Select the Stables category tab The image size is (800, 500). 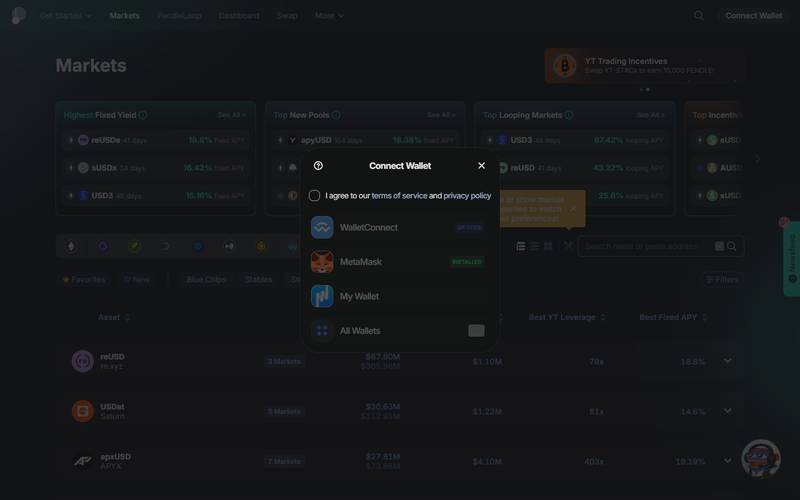258,280
